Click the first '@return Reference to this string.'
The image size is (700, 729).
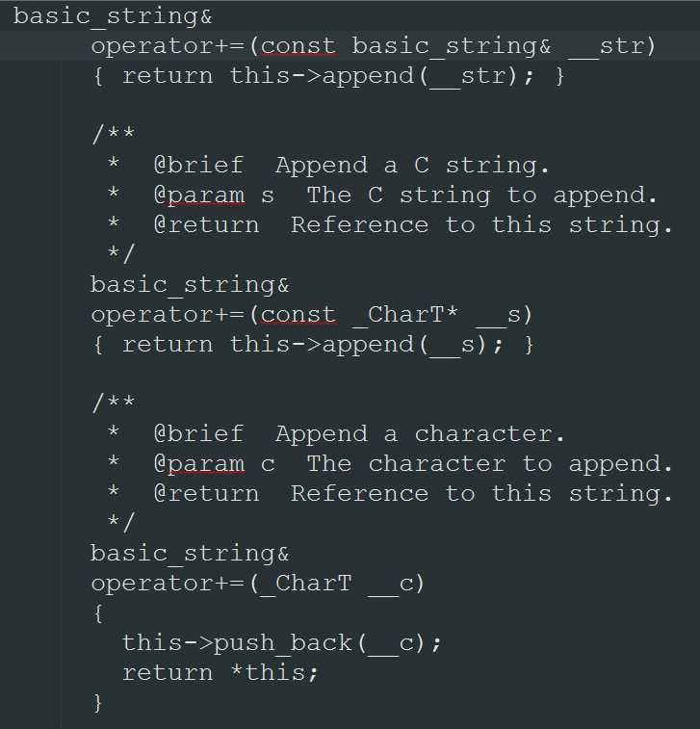(x=413, y=225)
